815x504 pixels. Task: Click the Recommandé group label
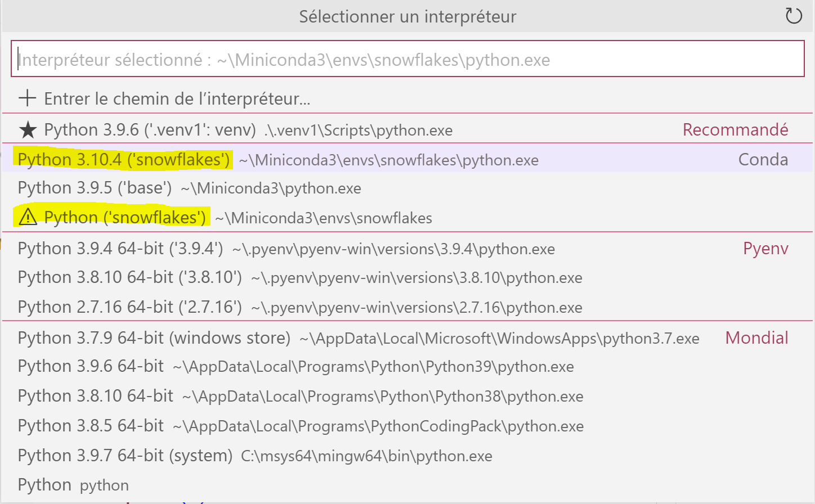(735, 130)
